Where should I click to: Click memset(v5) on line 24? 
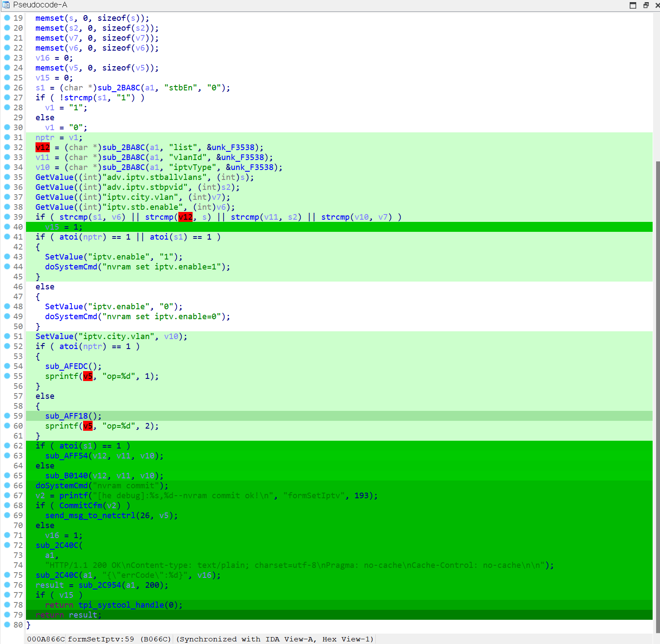[97, 68]
